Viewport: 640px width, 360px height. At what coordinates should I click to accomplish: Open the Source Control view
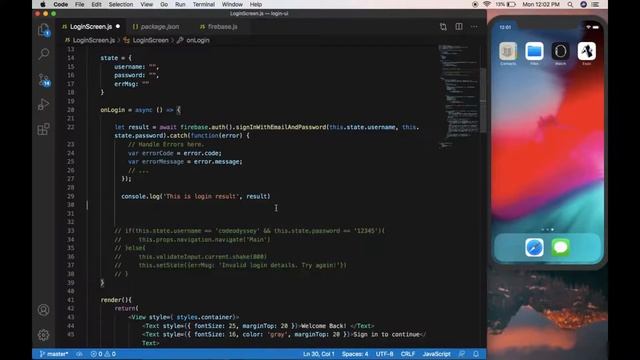pos(44,80)
